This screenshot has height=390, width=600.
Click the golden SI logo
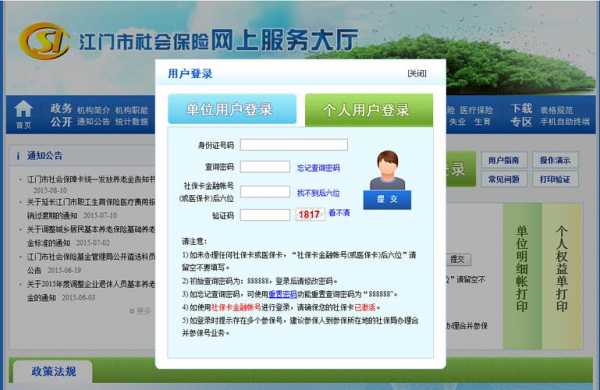pos(44,41)
